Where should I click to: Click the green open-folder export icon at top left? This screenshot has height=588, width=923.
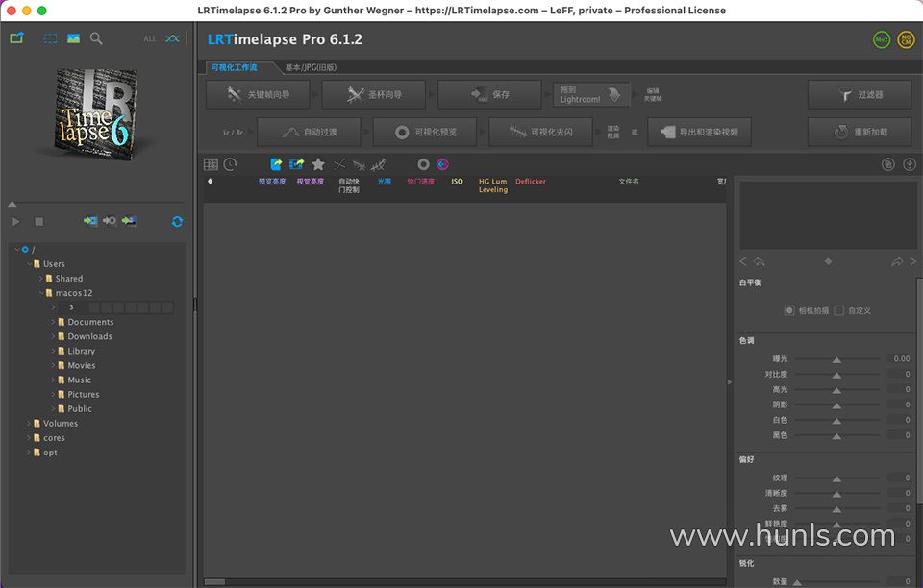(x=17, y=38)
